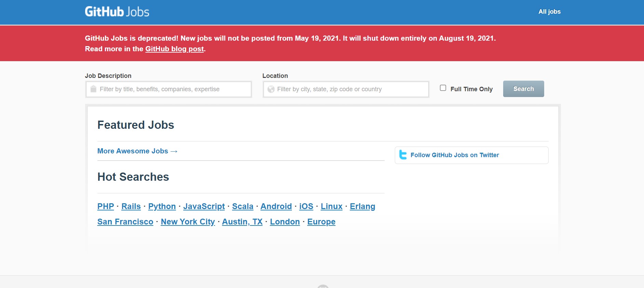Search hot topic Python

click(162, 206)
